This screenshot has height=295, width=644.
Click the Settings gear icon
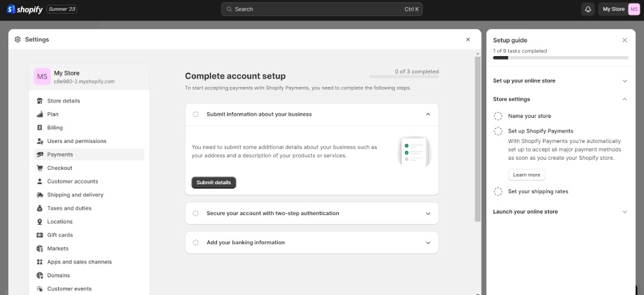(17, 39)
